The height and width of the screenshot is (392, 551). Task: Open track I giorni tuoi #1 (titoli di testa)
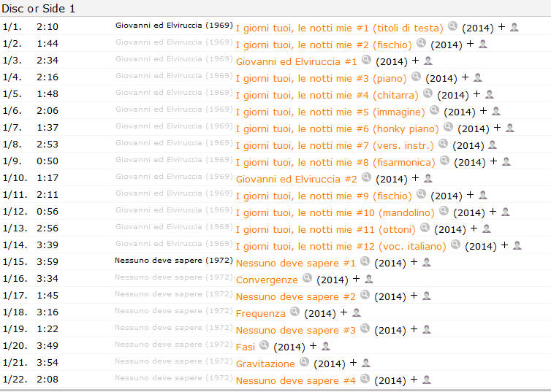tap(340, 28)
